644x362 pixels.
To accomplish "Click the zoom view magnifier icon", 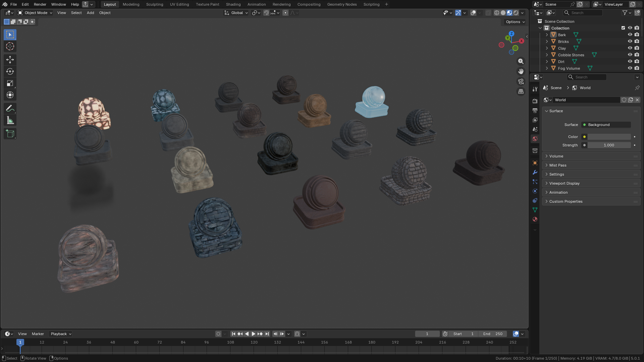I will pyautogui.click(x=521, y=61).
